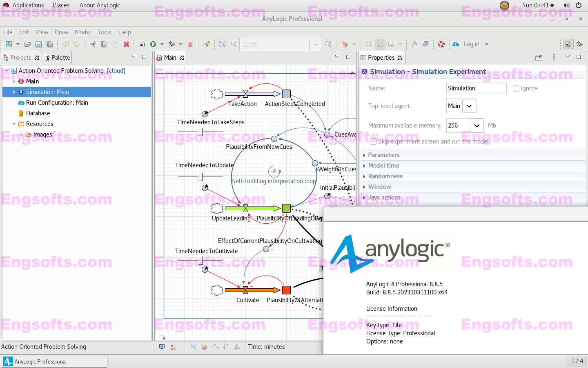The width and height of the screenshot is (588, 368).
Task: Open the Places system menu
Action: pyautogui.click(x=61, y=5)
